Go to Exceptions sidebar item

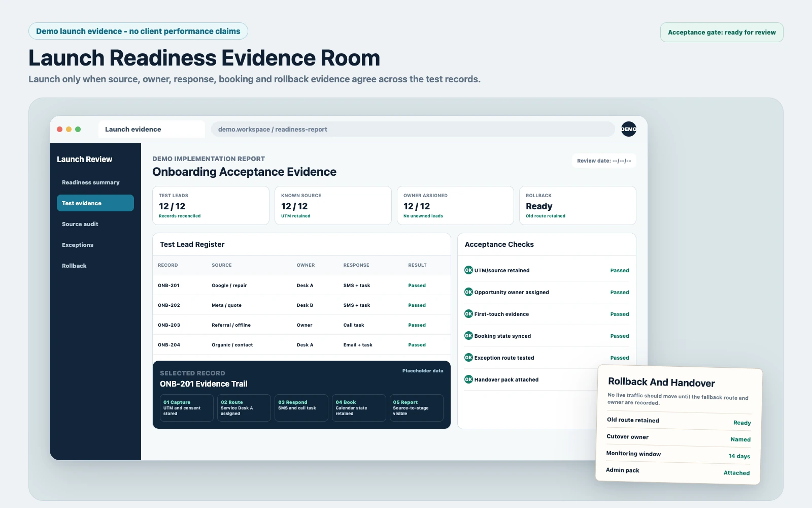[x=95, y=245]
